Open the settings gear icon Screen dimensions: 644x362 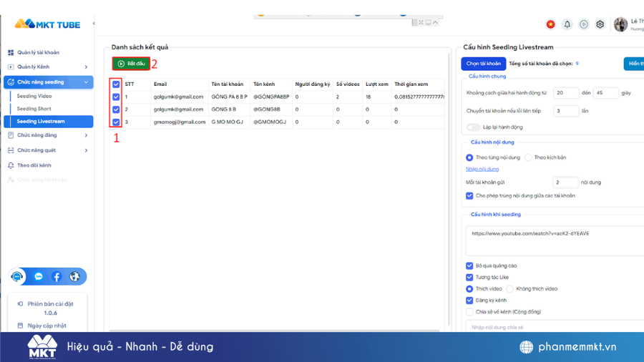pyautogui.click(x=600, y=24)
